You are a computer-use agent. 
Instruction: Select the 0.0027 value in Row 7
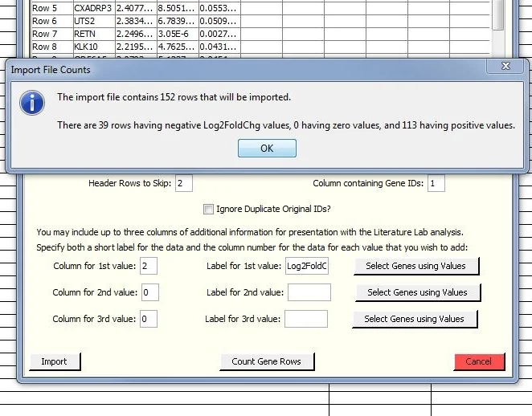point(219,34)
